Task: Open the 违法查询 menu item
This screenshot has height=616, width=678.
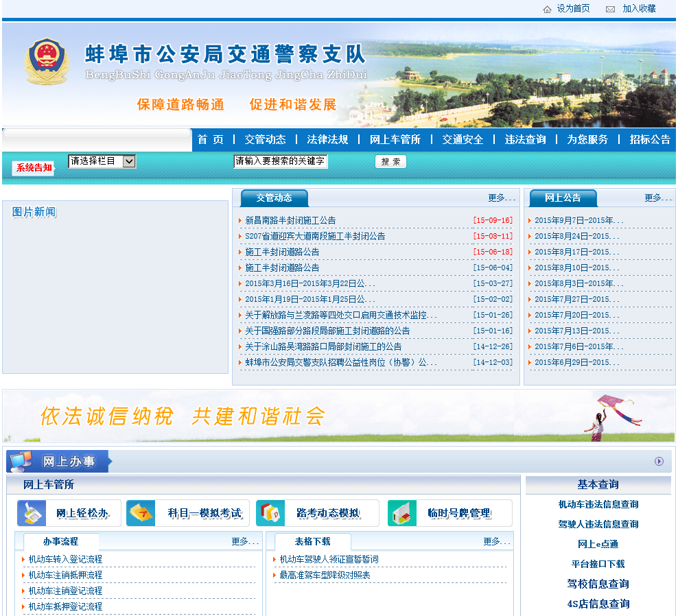Action: coord(525,140)
